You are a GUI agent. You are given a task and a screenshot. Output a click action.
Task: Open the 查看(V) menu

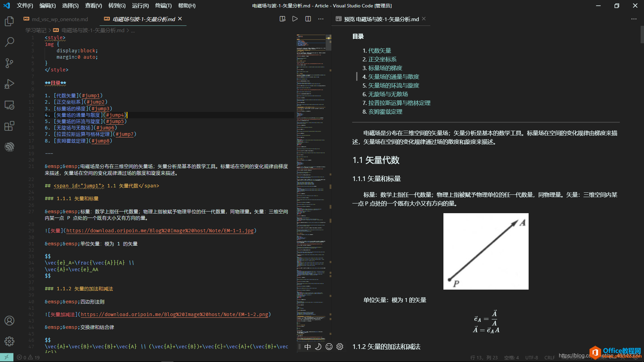pyautogui.click(x=94, y=6)
